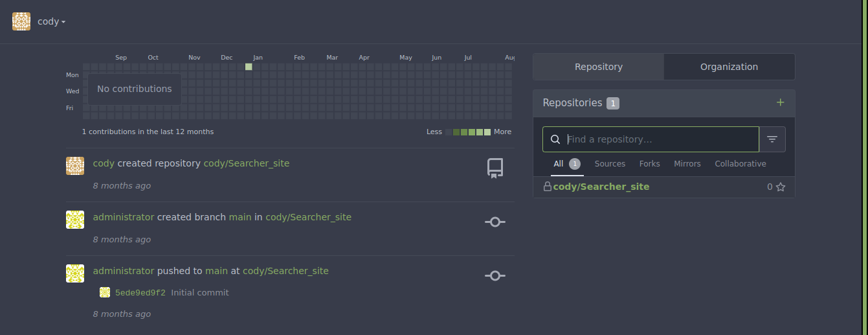Show only Forks repositories
868x335 pixels.
tap(649, 164)
